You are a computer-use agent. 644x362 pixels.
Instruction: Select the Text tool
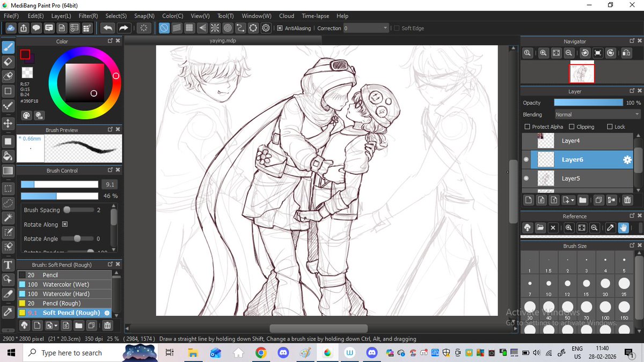(8, 265)
